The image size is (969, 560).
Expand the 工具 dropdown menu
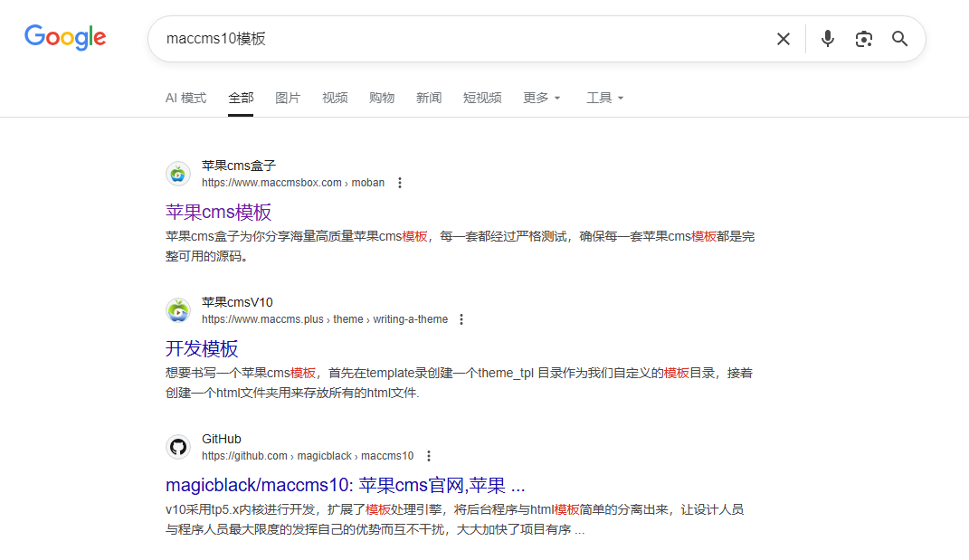click(x=604, y=98)
